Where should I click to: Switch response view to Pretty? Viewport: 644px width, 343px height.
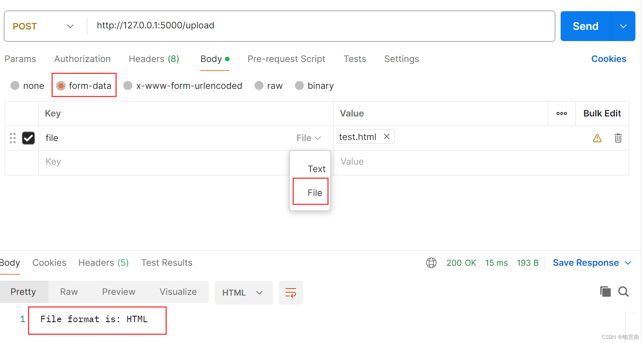(24, 292)
